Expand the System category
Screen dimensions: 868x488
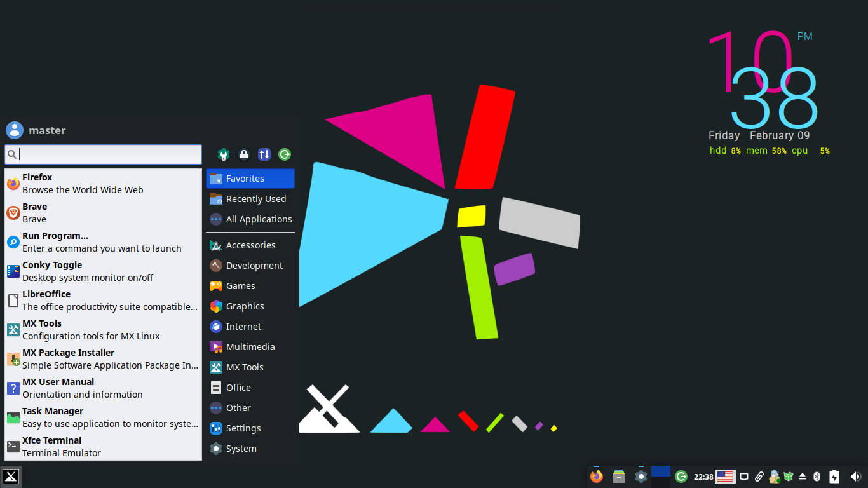pos(241,449)
